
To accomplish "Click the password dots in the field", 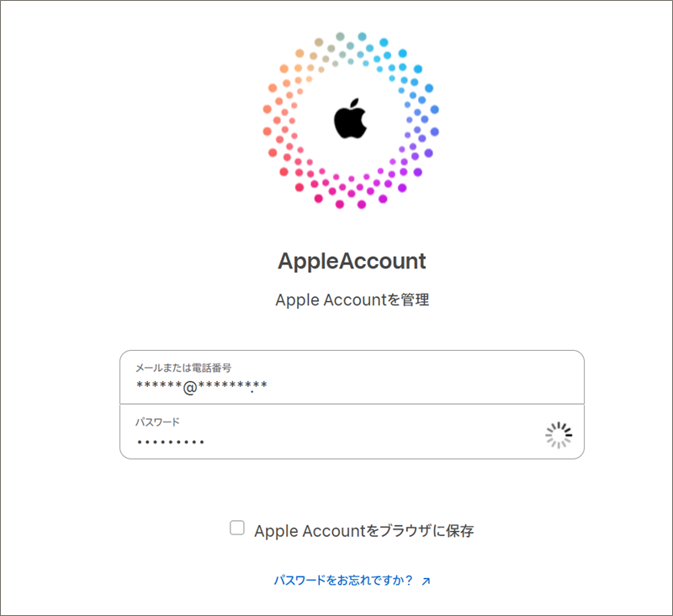I will (x=171, y=442).
